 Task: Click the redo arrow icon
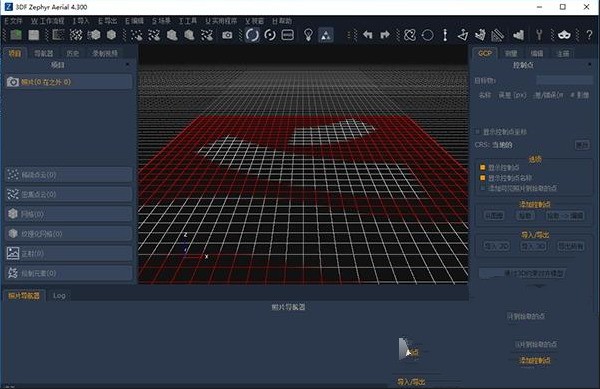tap(385, 35)
